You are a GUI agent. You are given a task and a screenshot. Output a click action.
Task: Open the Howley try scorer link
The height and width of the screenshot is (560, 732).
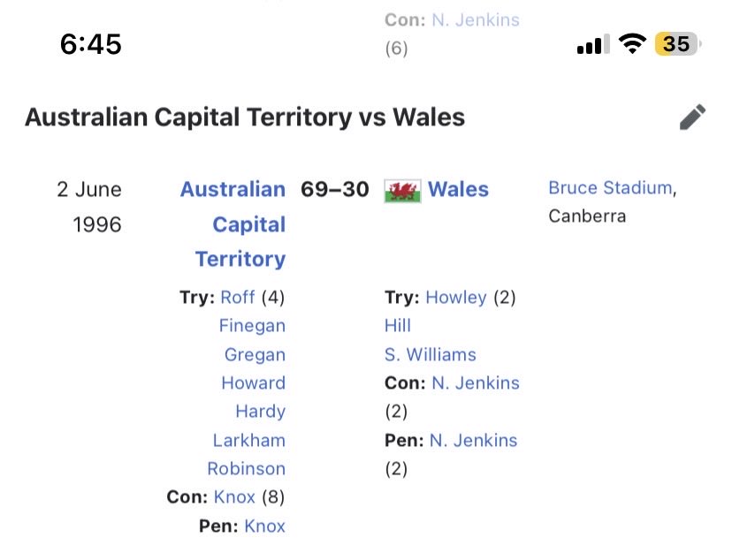(456, 297)
